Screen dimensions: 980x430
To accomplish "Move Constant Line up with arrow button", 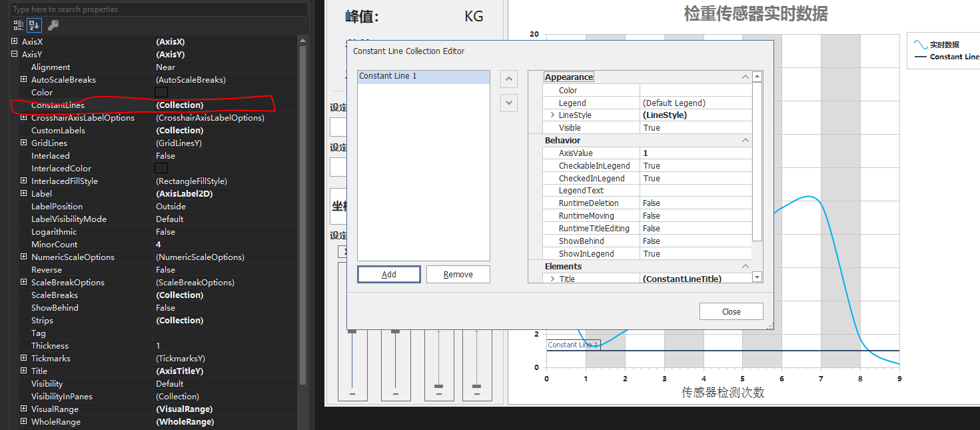I will (508, 79).
